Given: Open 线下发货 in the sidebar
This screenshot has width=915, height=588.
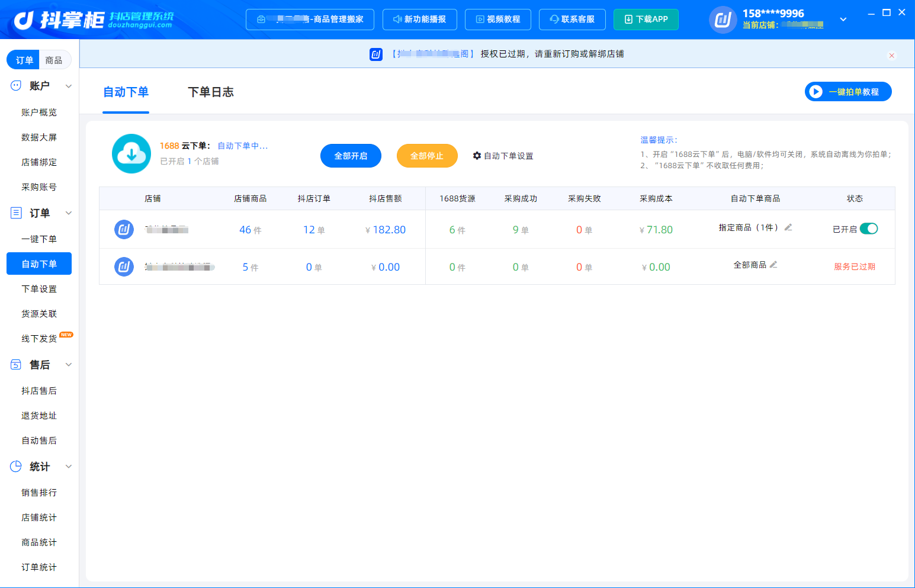Looking at the screenshot, I should (x=39, y=339).
